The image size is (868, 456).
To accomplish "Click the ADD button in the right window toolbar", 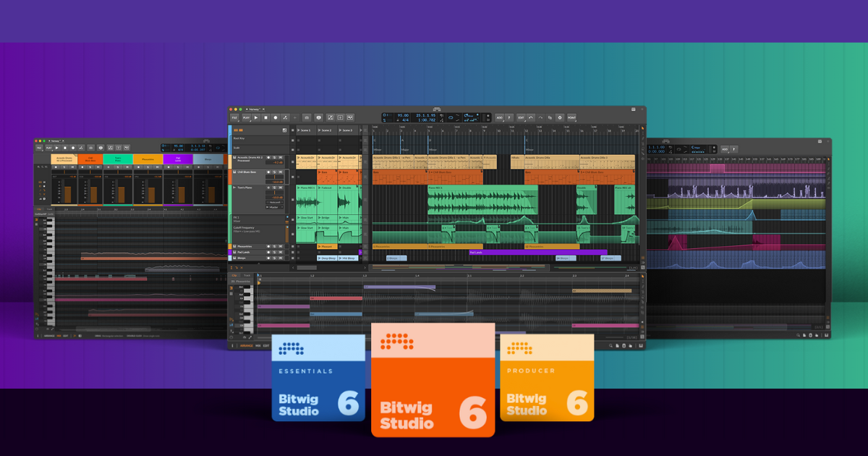I will [724, 148].
